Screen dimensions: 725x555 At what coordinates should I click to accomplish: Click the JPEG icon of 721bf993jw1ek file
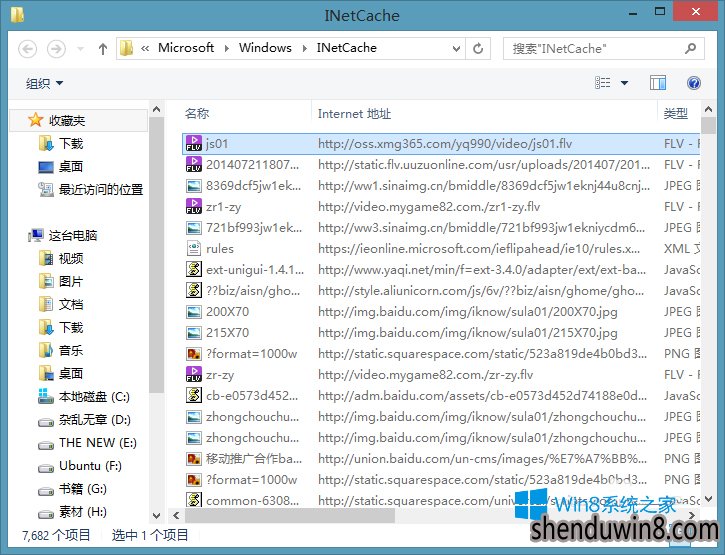pyautogui.click(x=194, y=228)
